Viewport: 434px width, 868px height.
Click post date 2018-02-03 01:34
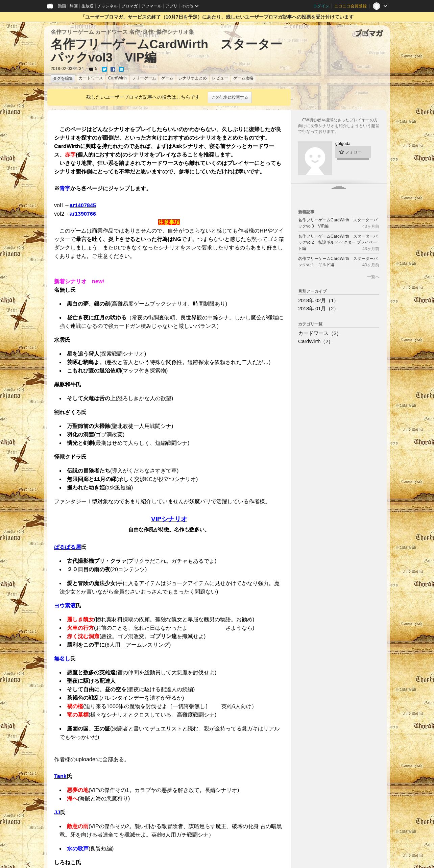coord(67,69)
